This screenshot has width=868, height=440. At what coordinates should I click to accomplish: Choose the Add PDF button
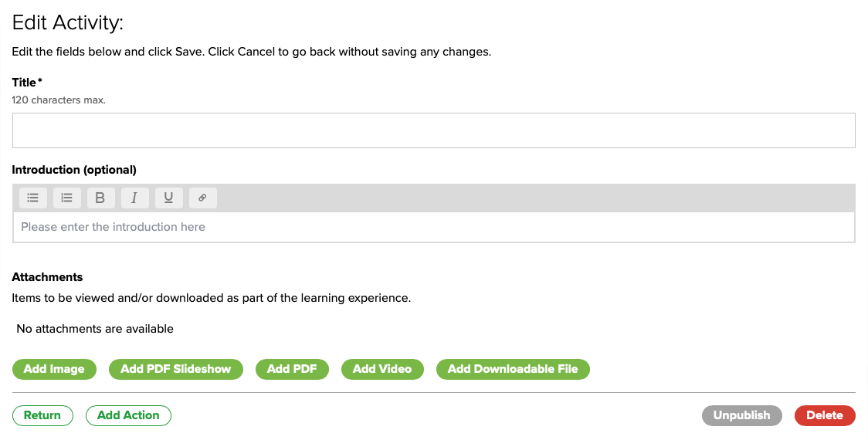293,369
